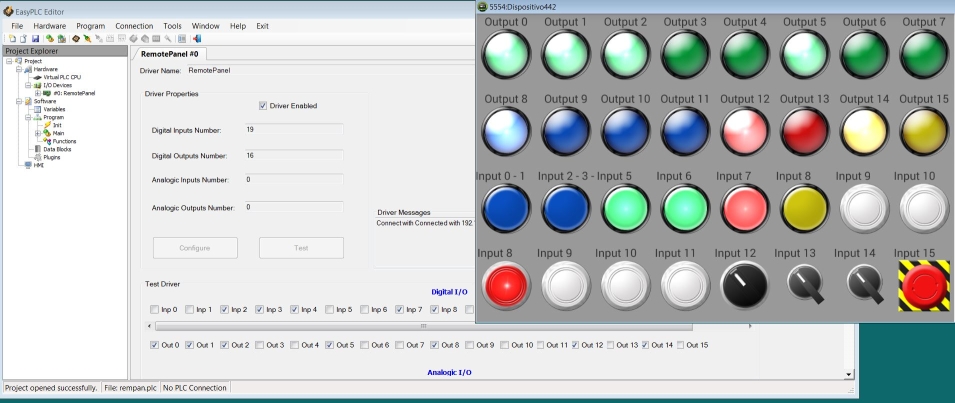Click the New project toolbar icon
This screenshot has height=403, width=955.
point(10,39)
